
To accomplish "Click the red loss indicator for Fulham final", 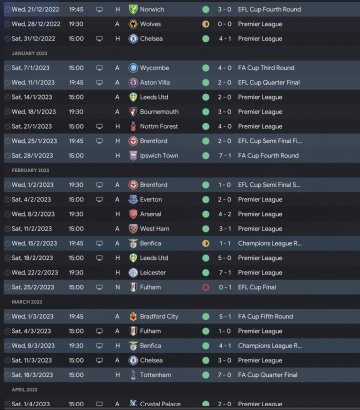I will pyautogui.click(x=206, y=287).
